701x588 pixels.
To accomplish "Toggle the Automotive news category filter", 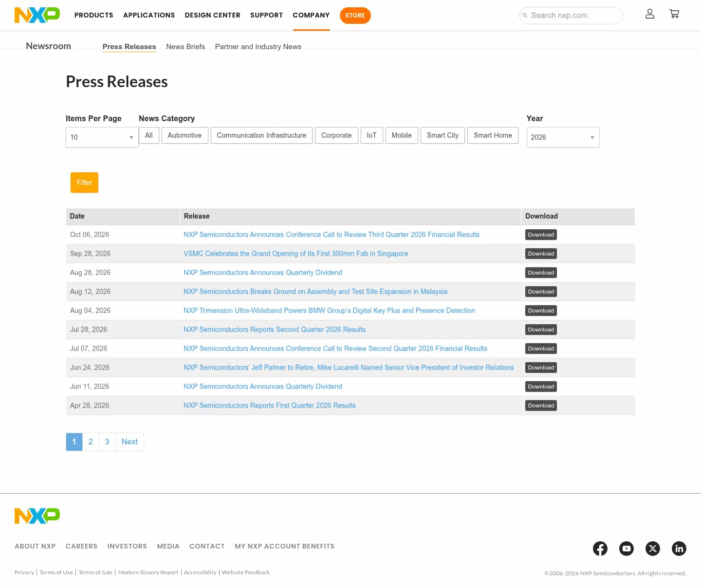I will coord(184,135).
